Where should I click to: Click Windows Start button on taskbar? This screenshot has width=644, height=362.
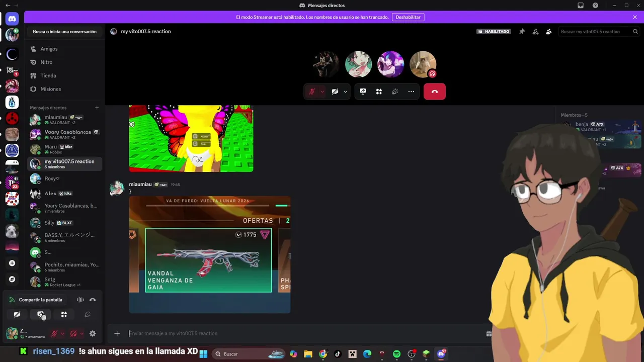tap(203, 354)
